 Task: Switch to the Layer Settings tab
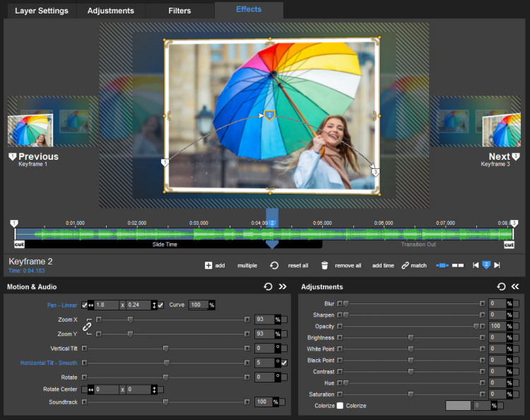42,11
